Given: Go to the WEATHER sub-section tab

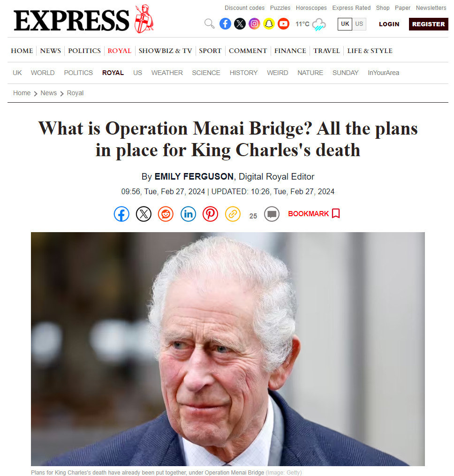Looking at the screenshot, I should (x=167, y=73).
